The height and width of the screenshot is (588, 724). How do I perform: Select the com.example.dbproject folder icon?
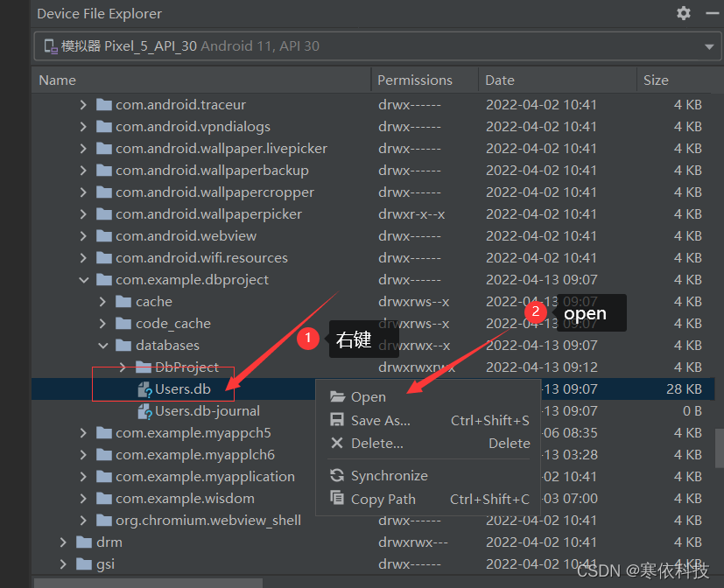coord(104,280)
